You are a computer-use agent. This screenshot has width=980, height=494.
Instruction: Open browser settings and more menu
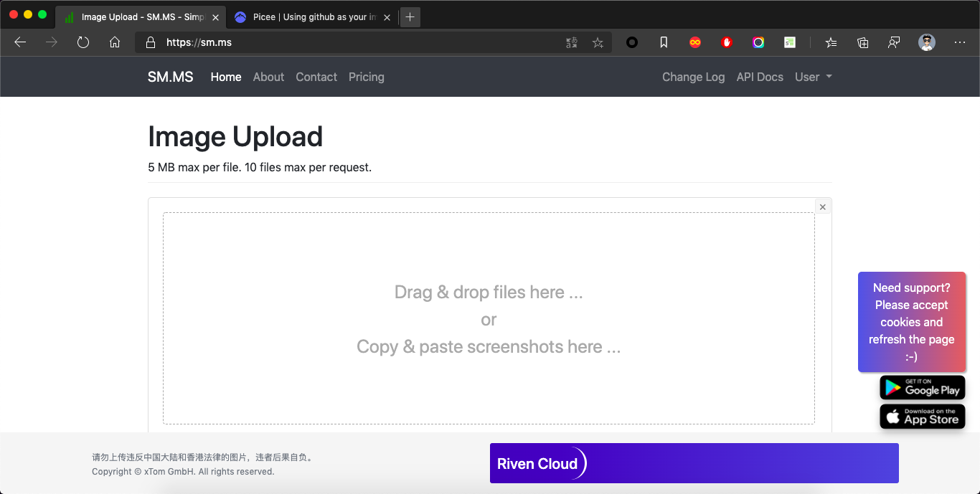tap(960, 42)
